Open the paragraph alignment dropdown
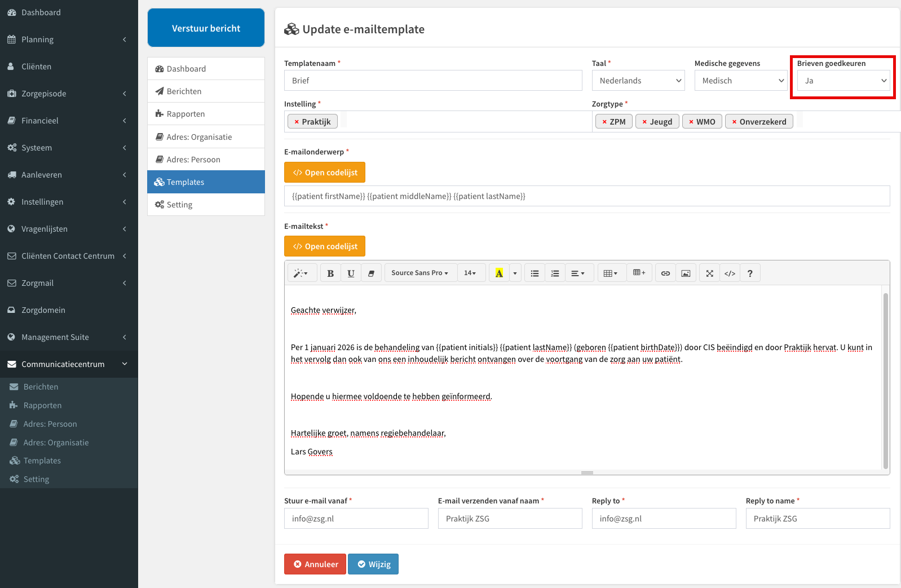This screenshot has height=588, width=901. [579, 273]
